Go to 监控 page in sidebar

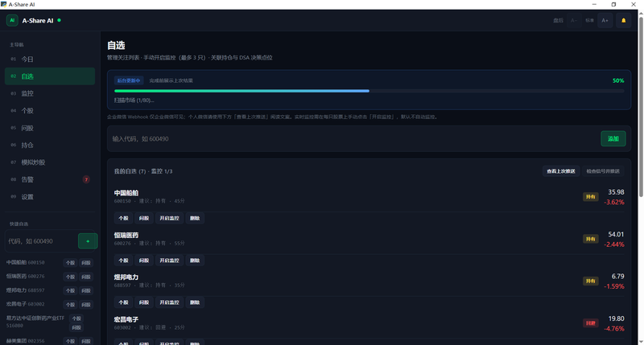click(x=50, y=93)
